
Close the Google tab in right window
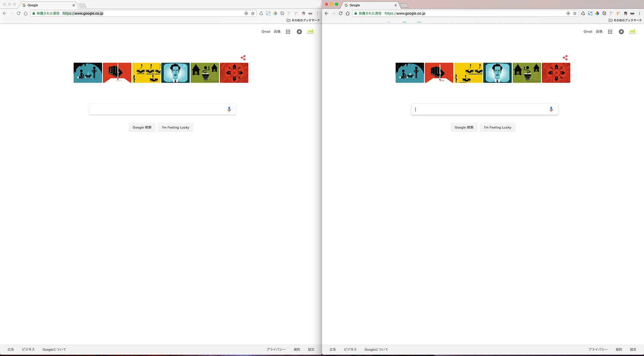395,5
